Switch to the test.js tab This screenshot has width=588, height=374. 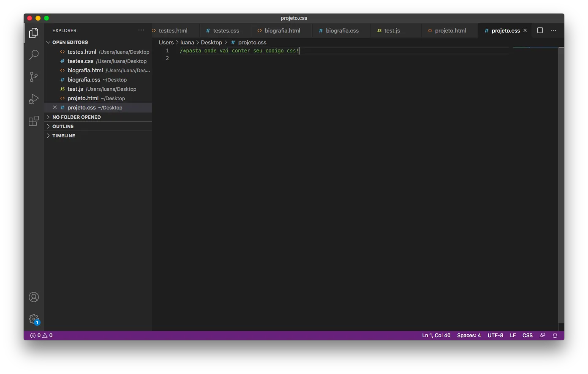tap(392, 30)
